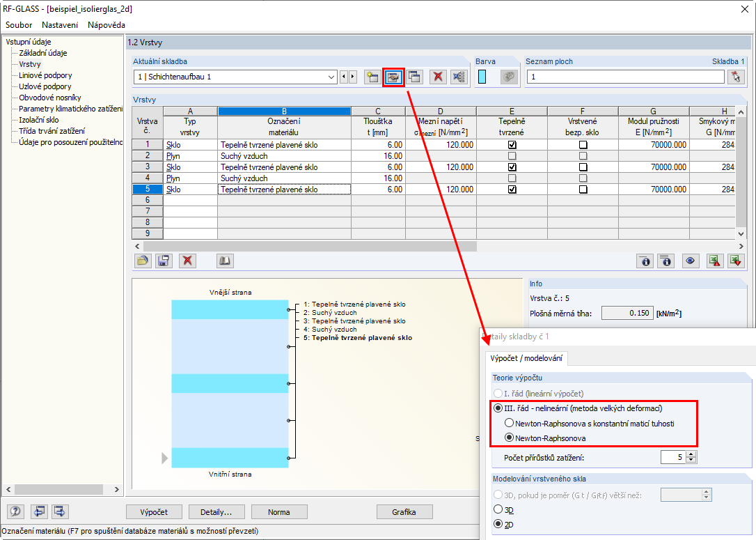Screen dimensions: 756x540
Task: Go to previous composition arrow
Action: pos(343,77)
